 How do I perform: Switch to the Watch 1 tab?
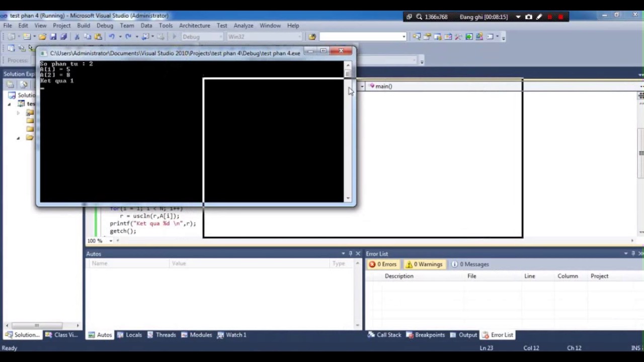coord(231,335)
